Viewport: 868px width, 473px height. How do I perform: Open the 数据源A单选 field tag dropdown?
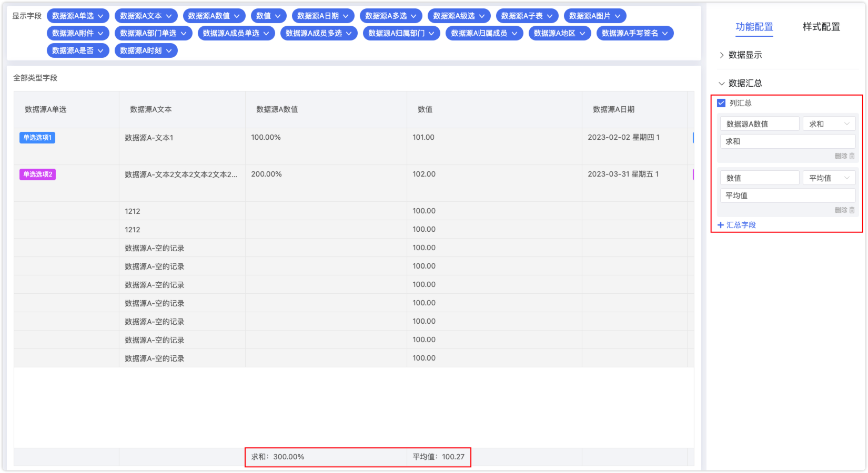[x=100, y=16]
